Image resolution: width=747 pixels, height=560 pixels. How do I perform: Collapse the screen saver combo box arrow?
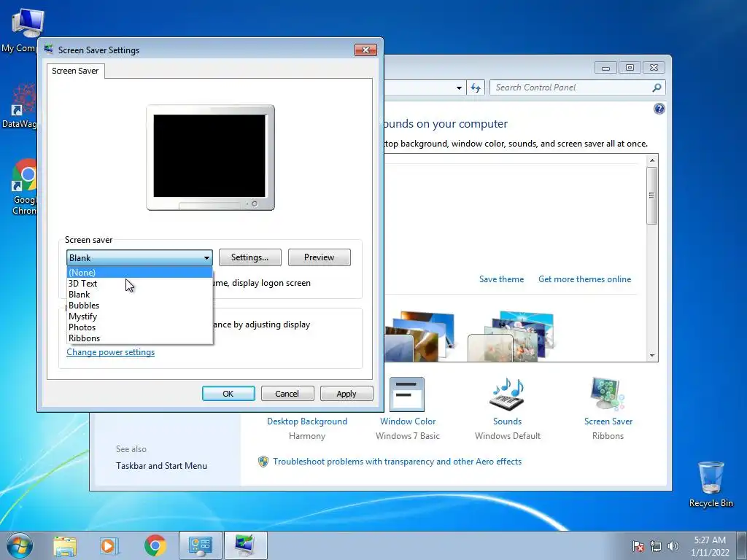206,257
